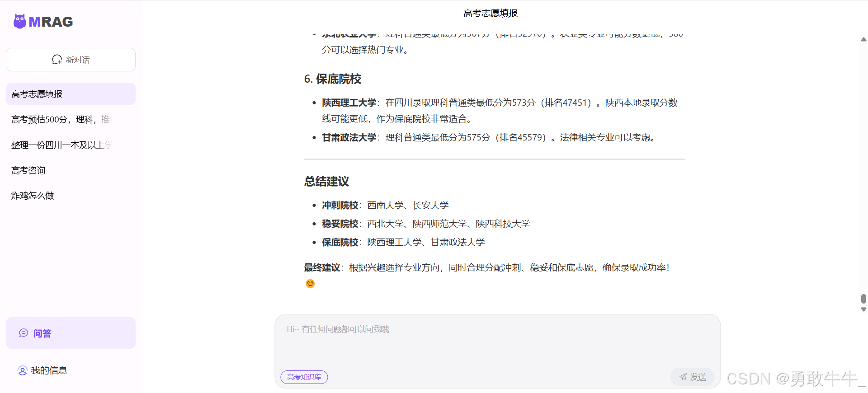This screenshot has height=393, width=868.
Task: Click the 高考志愿填报 page title
Action: pyautogui.click(x=491, y=13)
